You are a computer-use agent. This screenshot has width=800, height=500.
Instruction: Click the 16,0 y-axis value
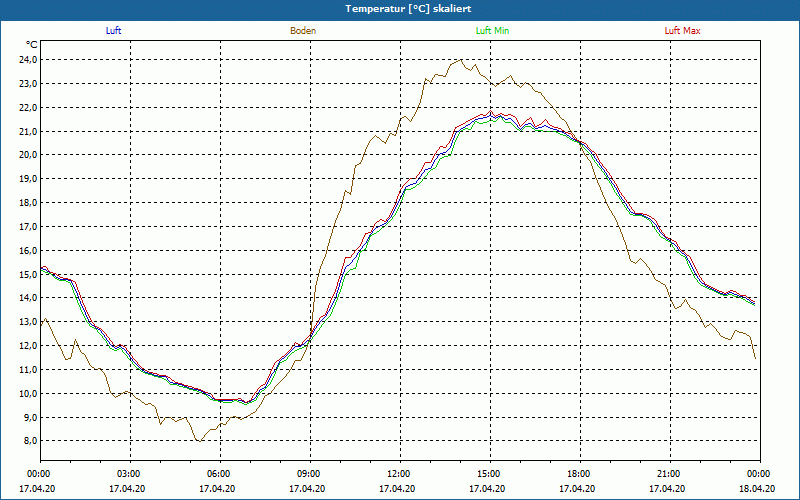[29, 251]
